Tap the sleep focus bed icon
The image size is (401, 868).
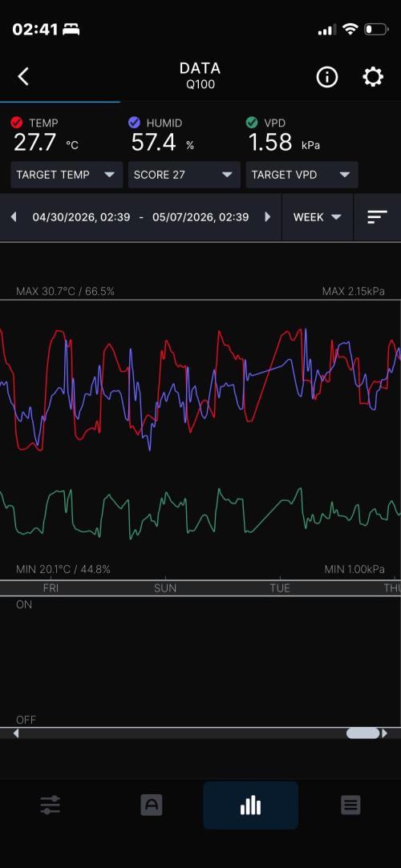(71, 30)
